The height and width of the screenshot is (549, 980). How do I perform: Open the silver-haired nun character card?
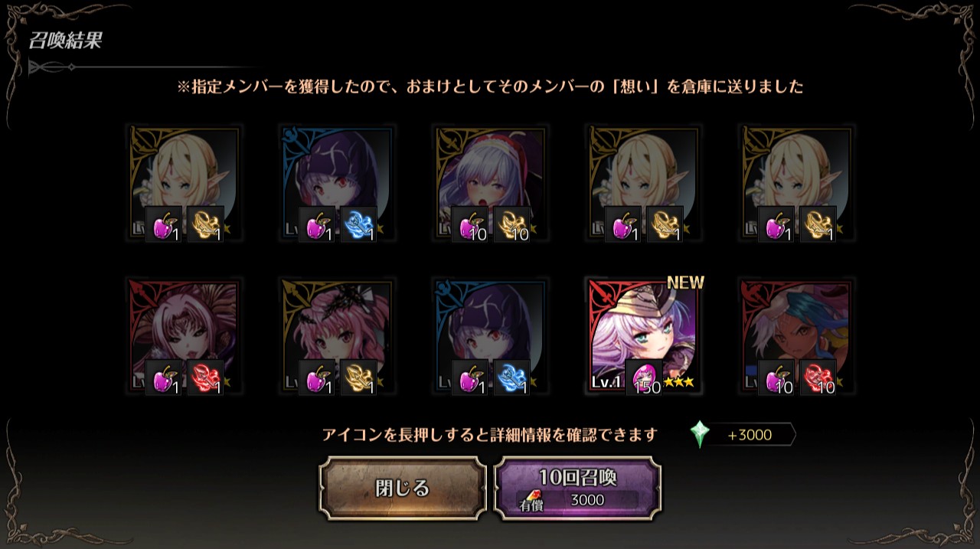tap(491, 184)
